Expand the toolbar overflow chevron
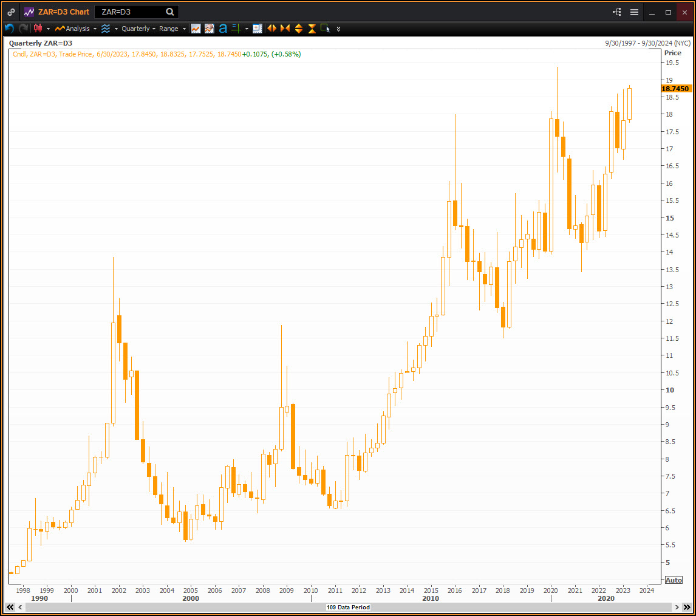Screen dimensions: 696x616 (338, 28)
